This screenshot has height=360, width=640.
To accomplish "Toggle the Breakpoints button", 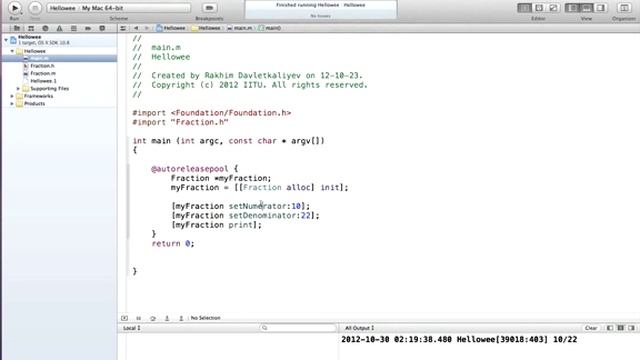I will (x=209, y=8).
